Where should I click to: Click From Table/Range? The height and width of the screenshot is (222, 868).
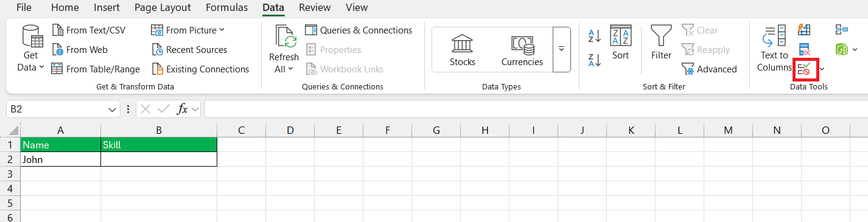(96, 69)
